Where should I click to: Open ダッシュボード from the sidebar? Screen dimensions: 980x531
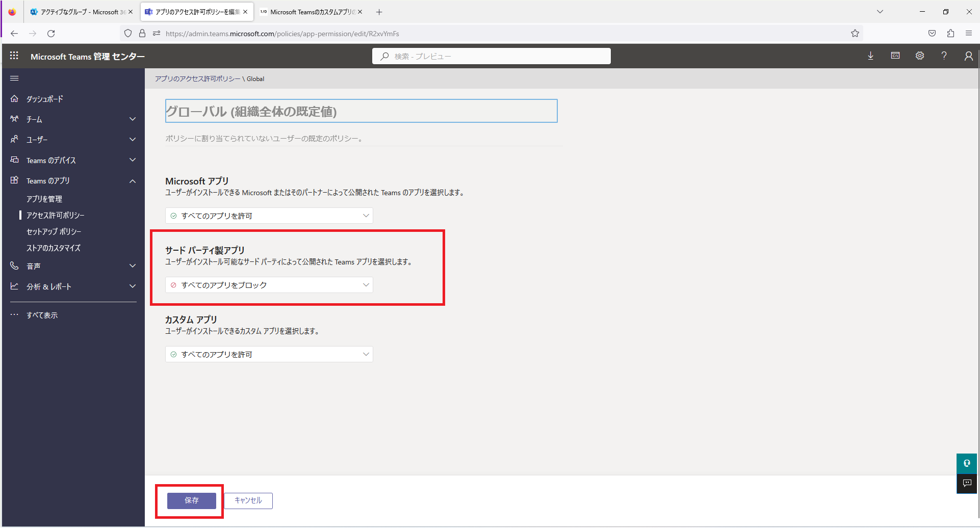click(45, 99)
